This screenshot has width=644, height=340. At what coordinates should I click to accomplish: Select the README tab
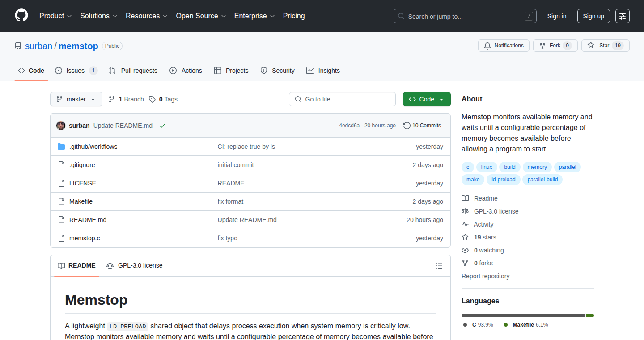pyautogui.click(x=76, y=265)
